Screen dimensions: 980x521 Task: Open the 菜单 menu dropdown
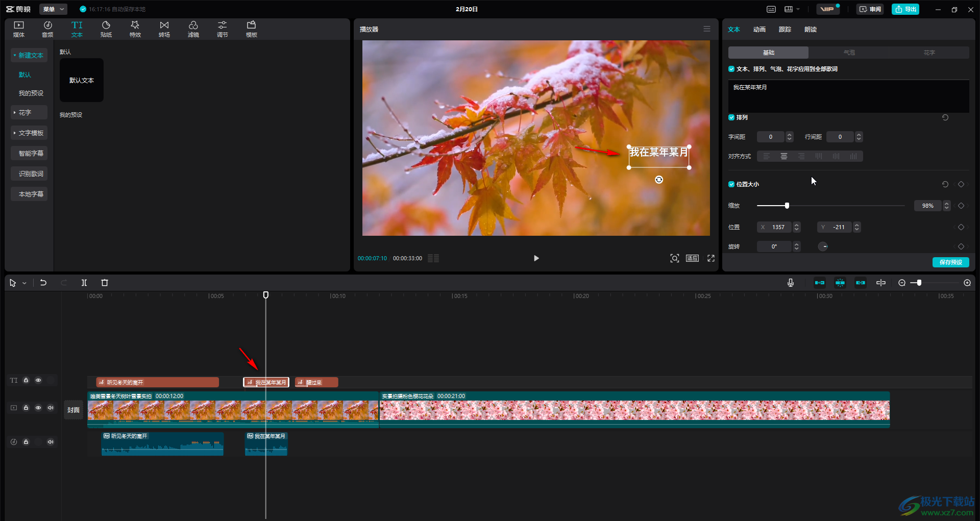[53, 9]
